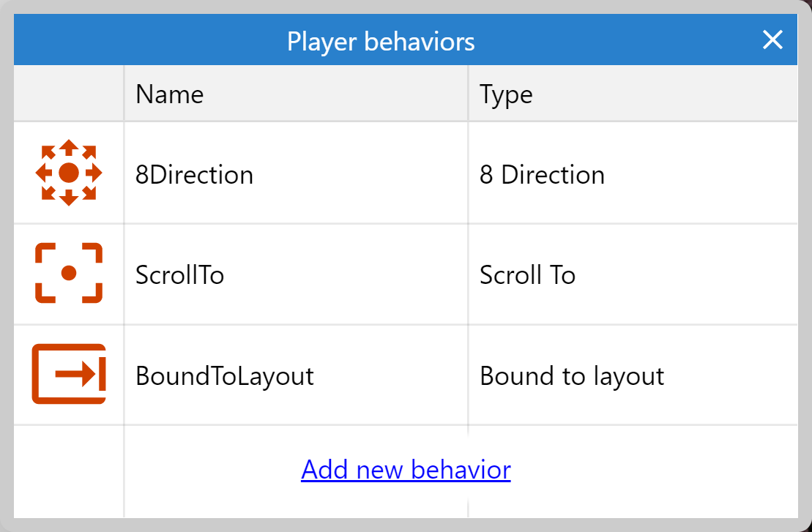Select the ScrollTo name cell
The height and width of the screenshot is (532, 812).
point(180,275)
